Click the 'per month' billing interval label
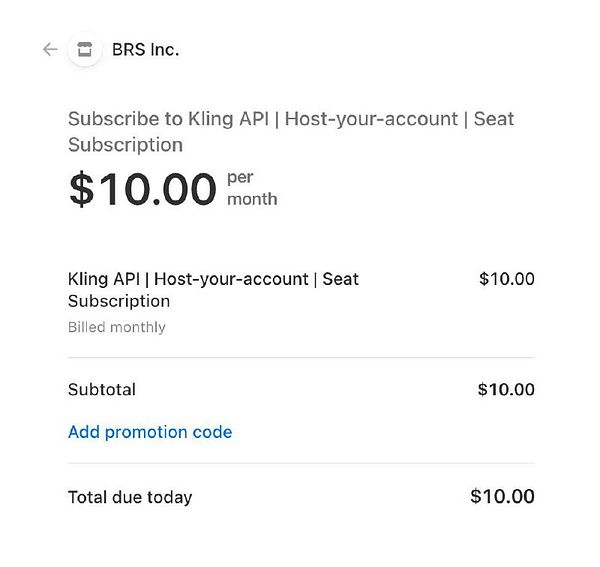 click(251, 188)
